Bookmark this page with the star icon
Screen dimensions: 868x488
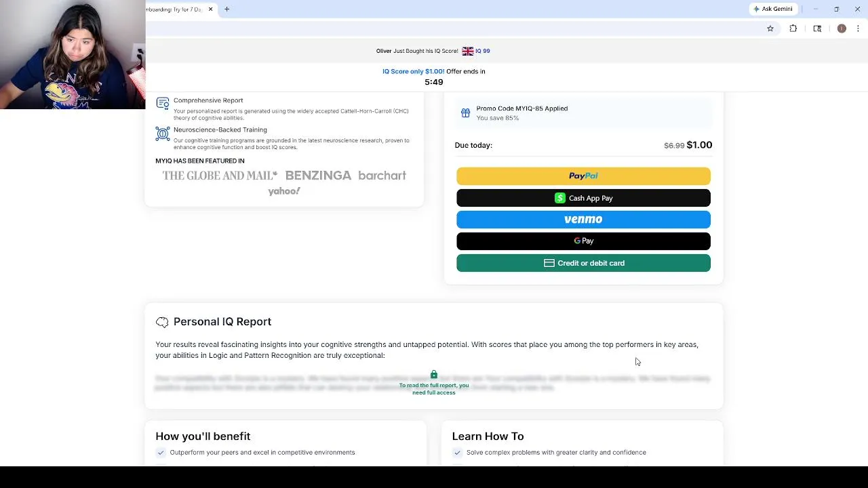[770, 28]
